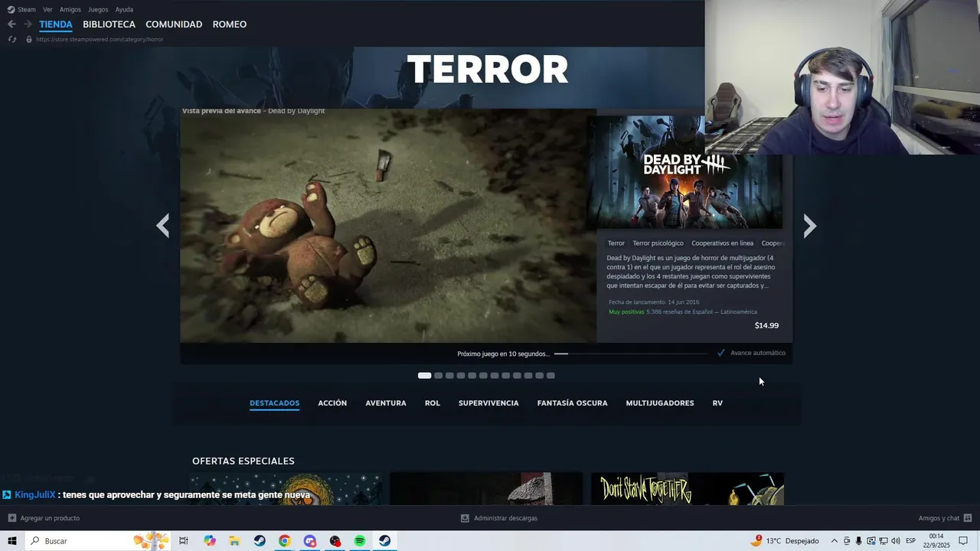
Task: Click the plus icon for Agregar un producto
Action: 11,518
